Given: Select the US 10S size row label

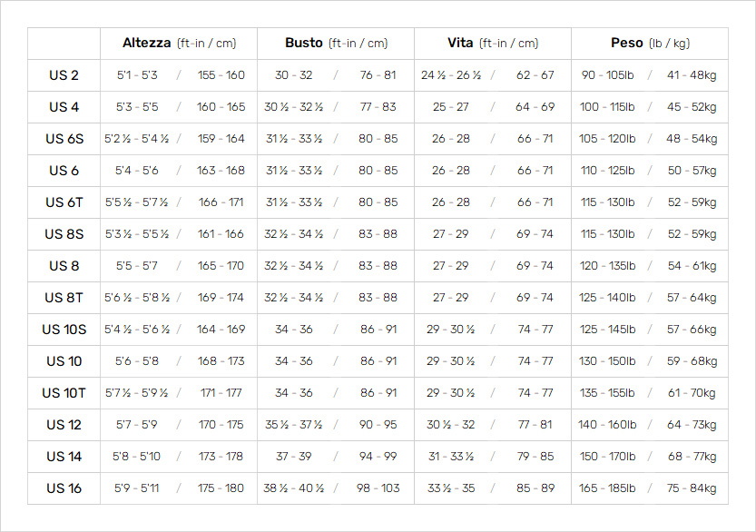Looking at the screenshot, I should (x=64, y=330).
